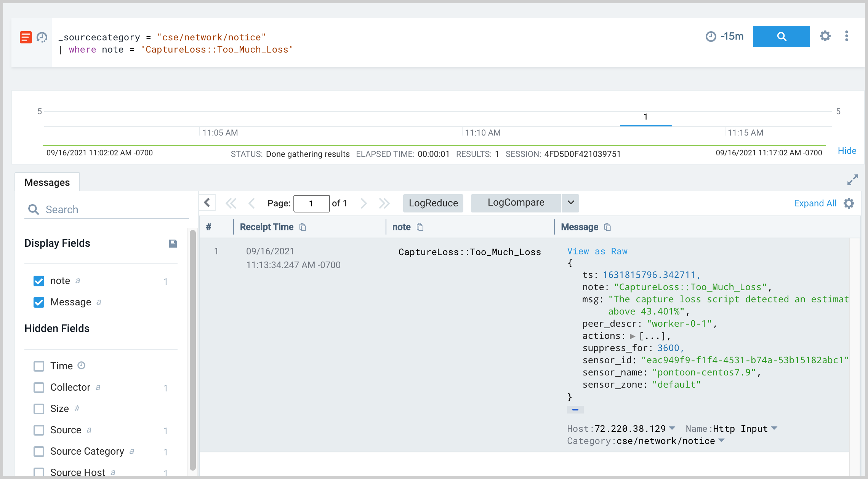Open the LogCompare dropdown arrow
The width and height of the screenshot is (868, 479).
(570, 203)
